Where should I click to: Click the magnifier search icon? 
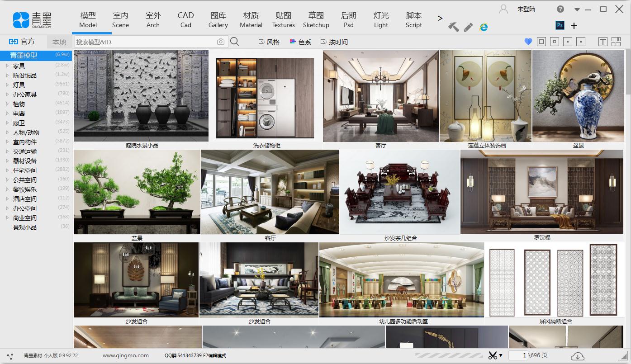235,42
